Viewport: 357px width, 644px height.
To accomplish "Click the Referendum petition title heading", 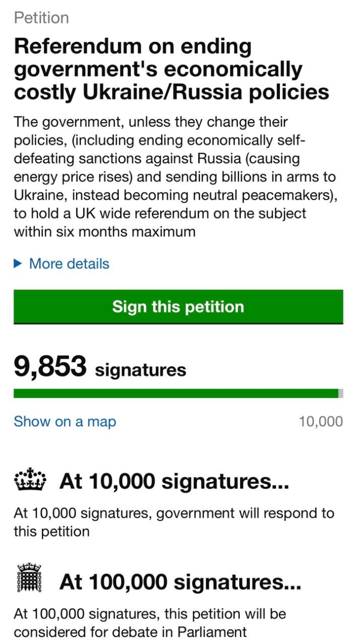I will [x=171, y=69].
